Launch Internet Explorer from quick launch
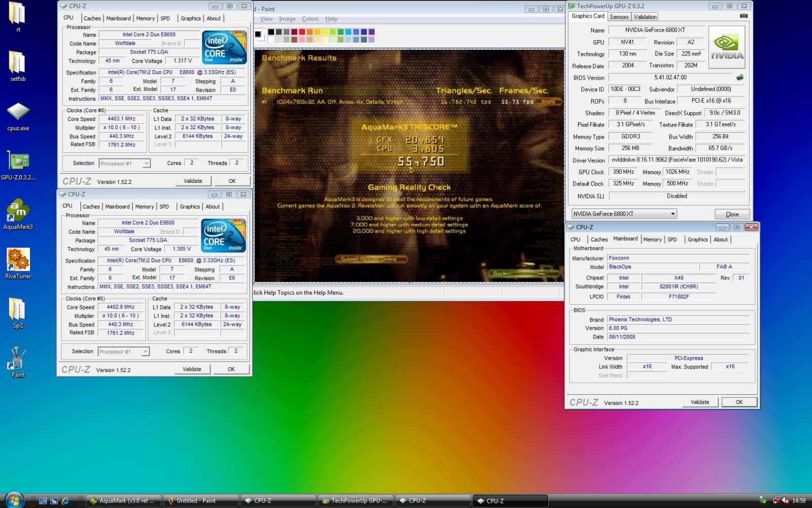The image size is (812, 508). click(65, 501)
